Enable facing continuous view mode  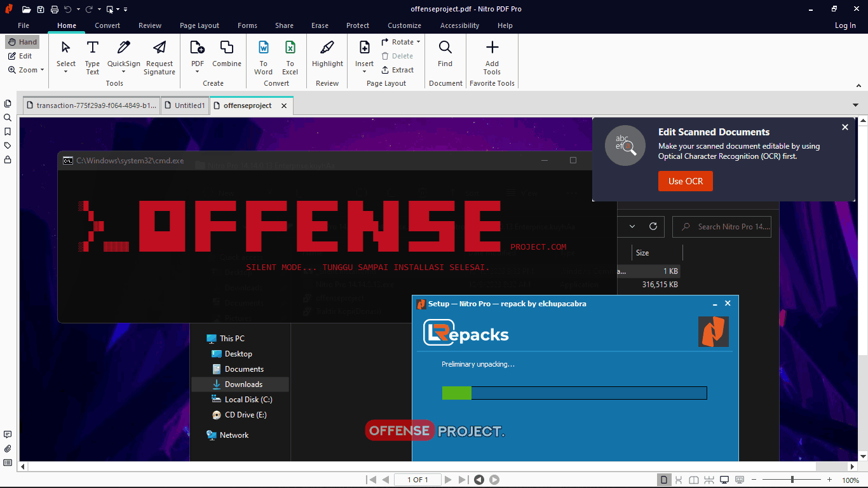[709, 480]
